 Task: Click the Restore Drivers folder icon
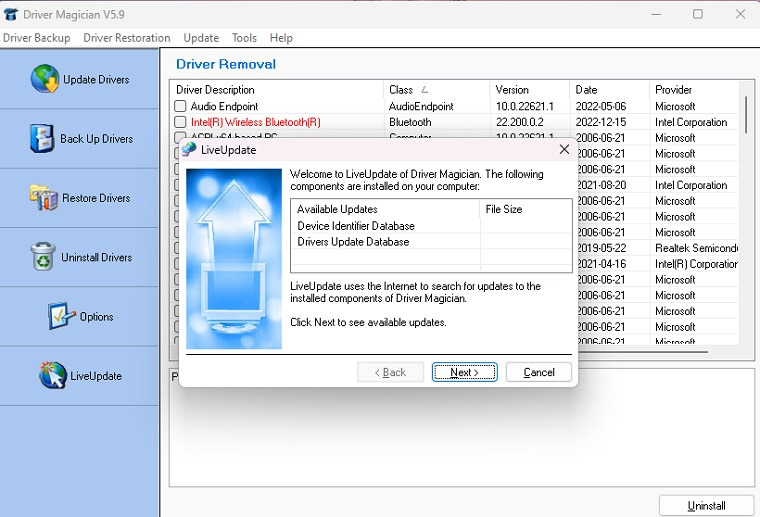point(44,198)
